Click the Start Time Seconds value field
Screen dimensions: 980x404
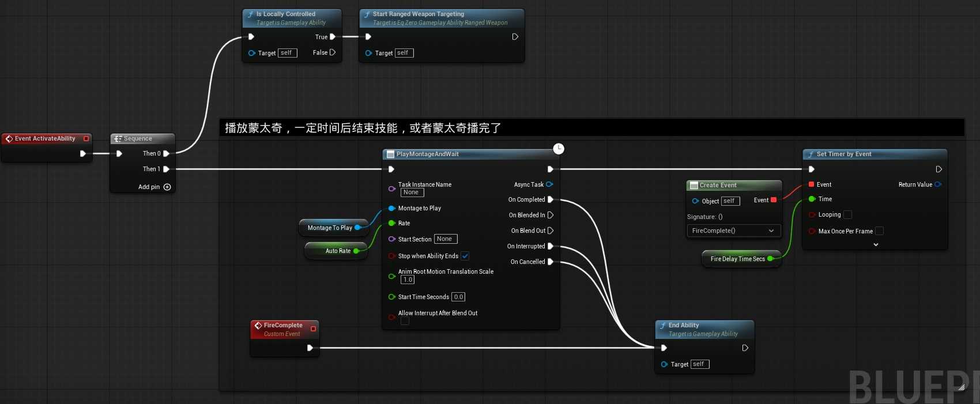pos(458,297)
